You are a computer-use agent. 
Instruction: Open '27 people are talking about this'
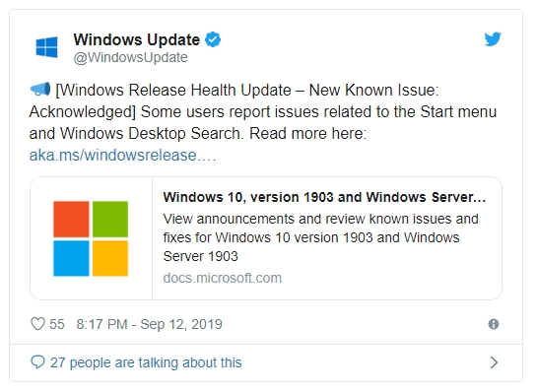[x=146, y=362]
